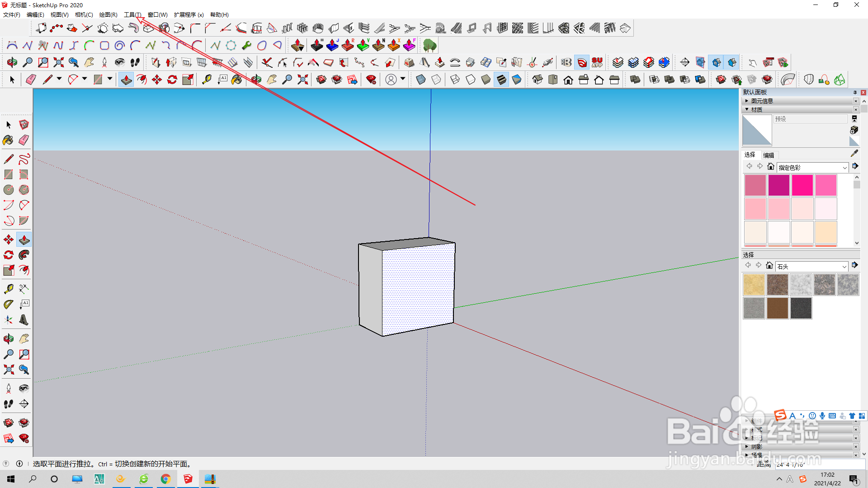Select the Tape Measure tool in left toolbar
Screen dimensions: 868x488
click(x=9, y=289)
